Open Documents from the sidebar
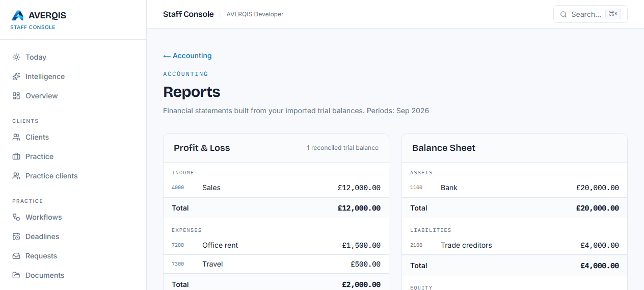644x290 pixels. pyautogui.click(x=73, y=275)
